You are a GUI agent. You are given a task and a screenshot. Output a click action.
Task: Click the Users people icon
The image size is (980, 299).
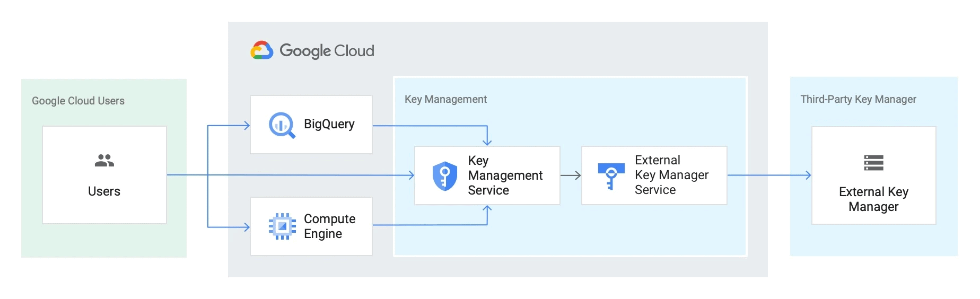coord(104,161)
